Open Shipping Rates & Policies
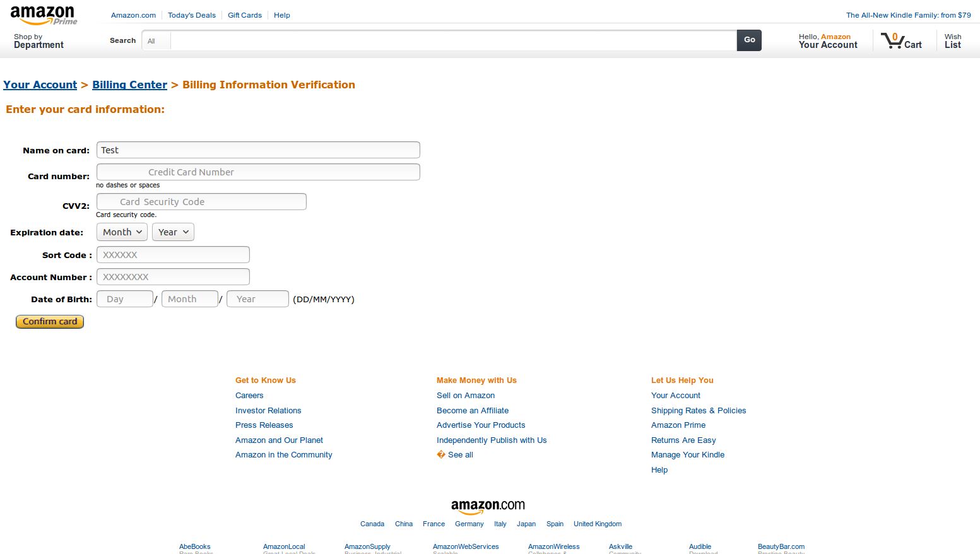This screenshot has height=554, width=980. (699, 411)
